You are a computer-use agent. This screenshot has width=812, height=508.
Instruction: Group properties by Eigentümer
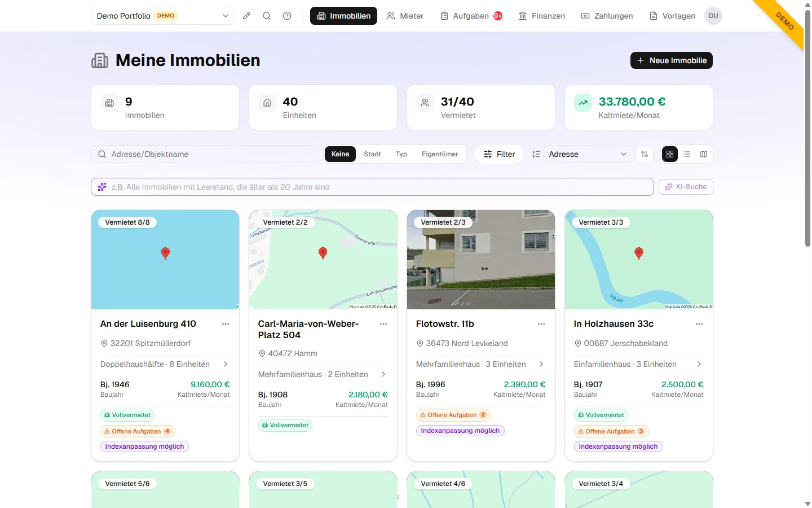coord(440,154)
